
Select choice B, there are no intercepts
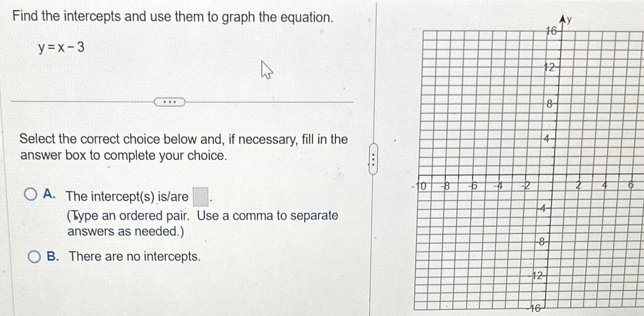click(34, 256)
